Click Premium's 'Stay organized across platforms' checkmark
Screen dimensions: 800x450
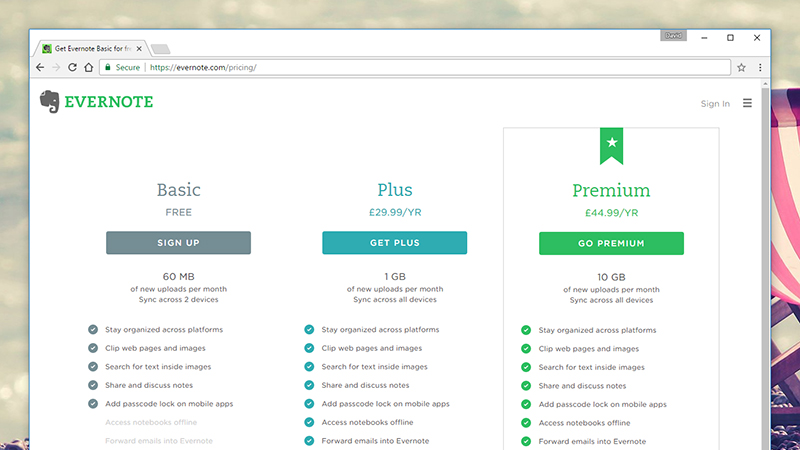(x=526, y=330)
